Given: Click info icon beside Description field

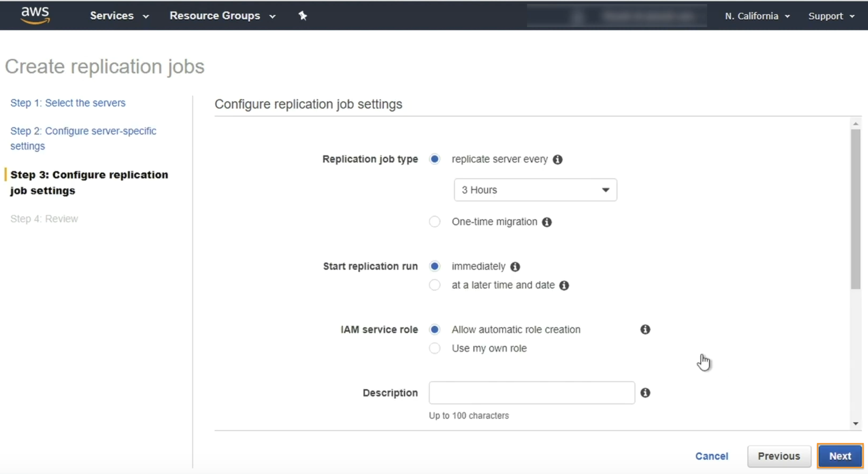Looking at the screenshot, I should (x=645, y=393).
